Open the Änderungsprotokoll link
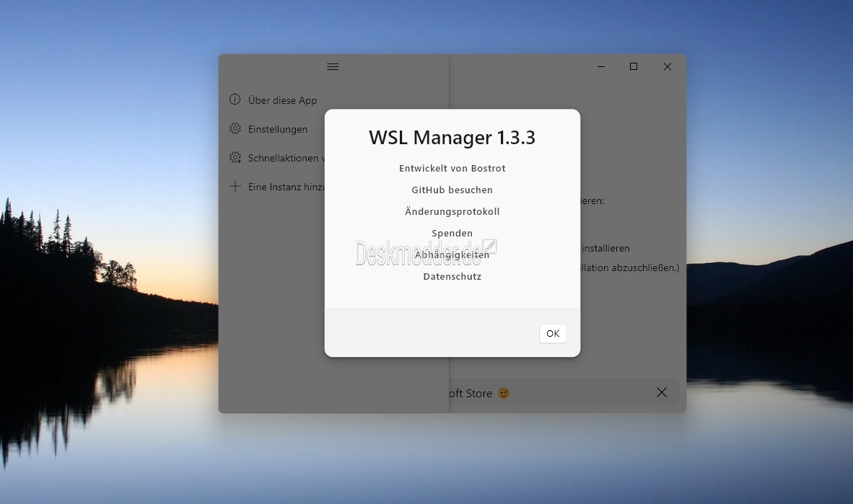Screen dimensions: 853x504 coord(452,211)
